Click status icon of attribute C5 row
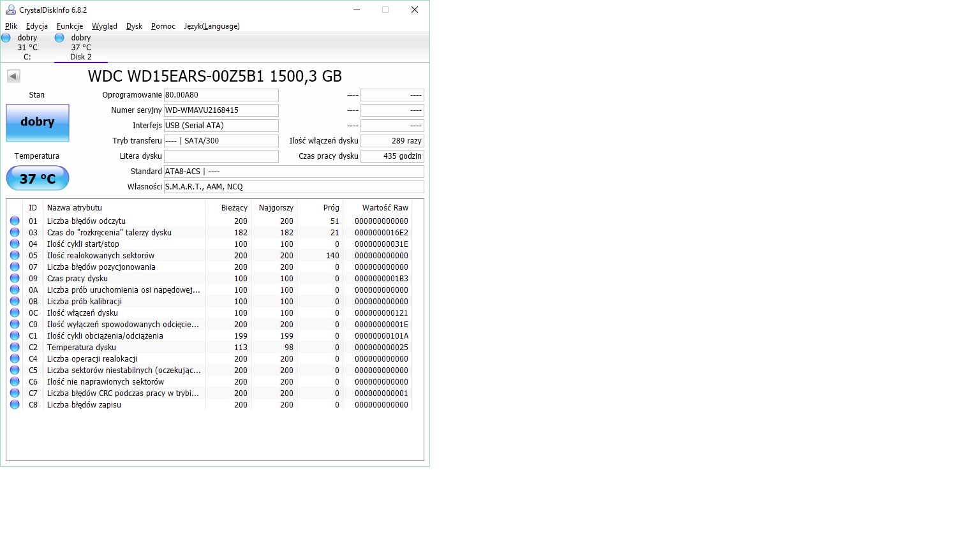The height and width of the screenshot is (551, 980). pyautogui.click(x=15, y=370)
